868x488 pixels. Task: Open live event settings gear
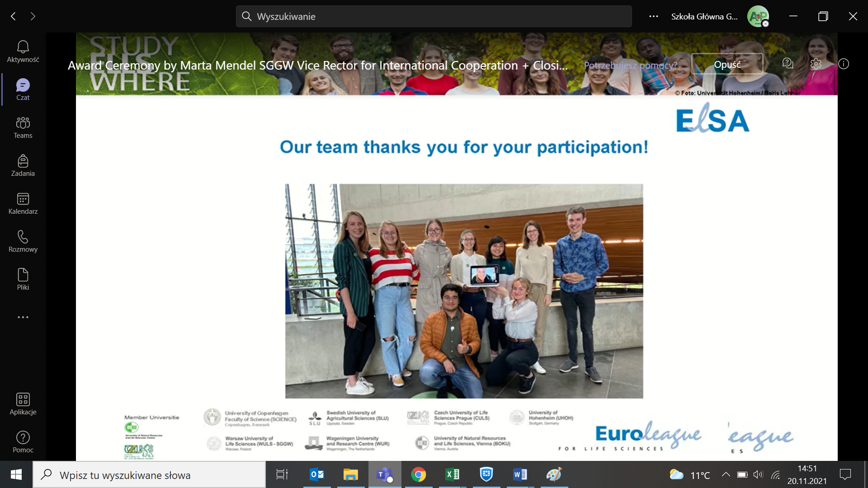(816, 63)
